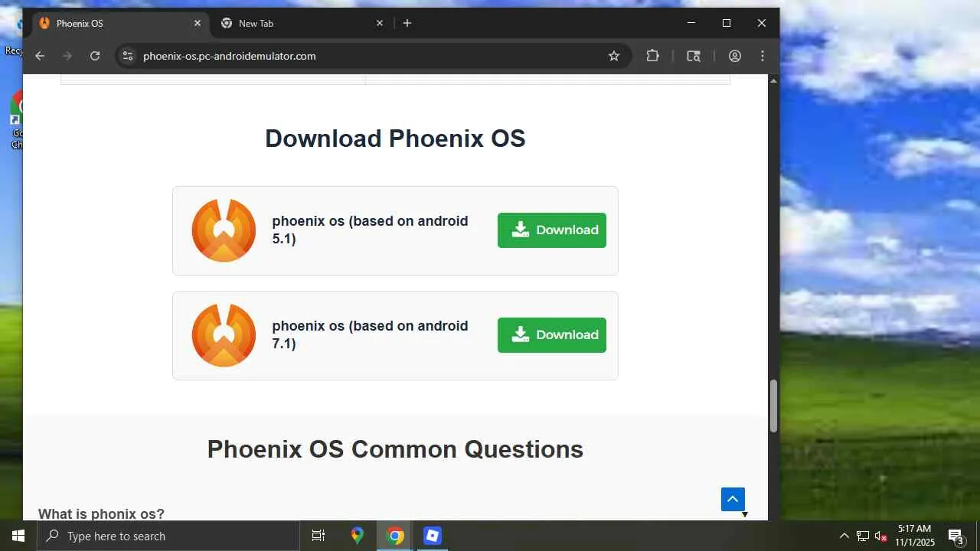980x551 pixels.
Task: Expand the "What is phonix os?" question
Action: 101,514
